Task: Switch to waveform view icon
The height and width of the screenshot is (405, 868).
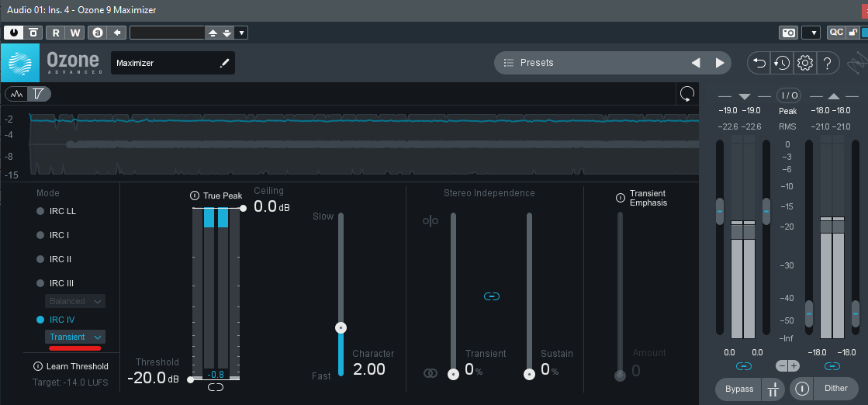Action: (16, 94)
